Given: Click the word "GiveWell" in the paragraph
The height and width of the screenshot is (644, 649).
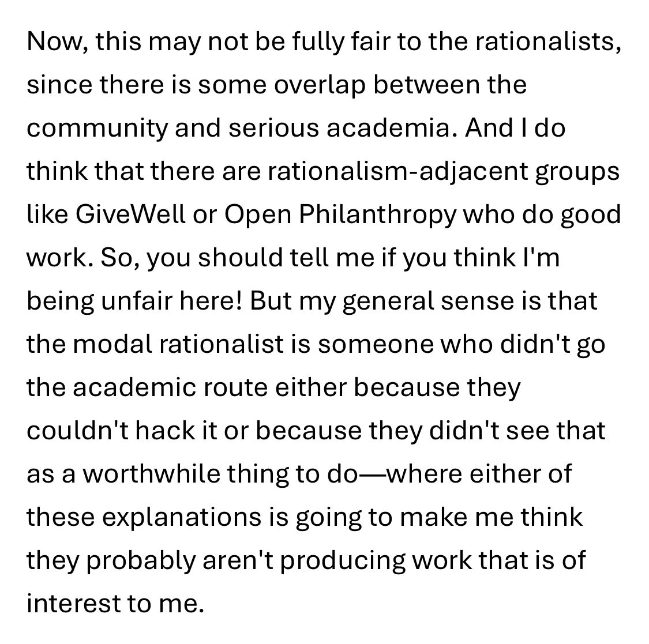Looking at the screenshot, I should point(130,214).
